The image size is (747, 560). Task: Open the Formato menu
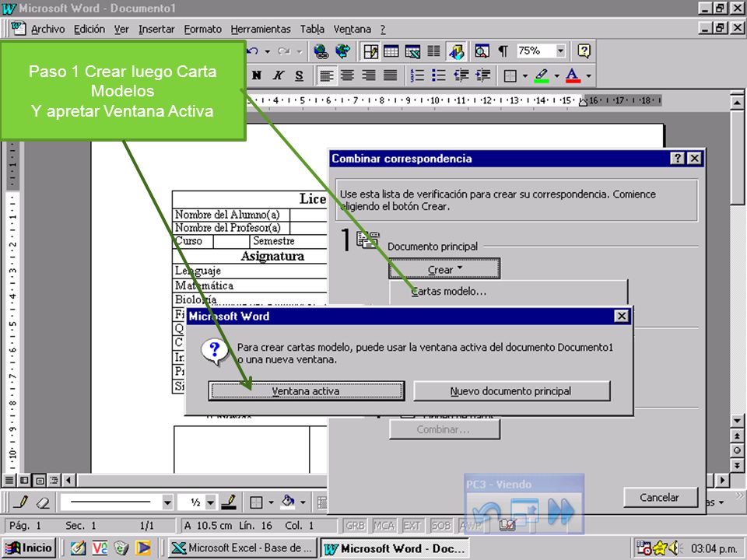tap(203, 29)
